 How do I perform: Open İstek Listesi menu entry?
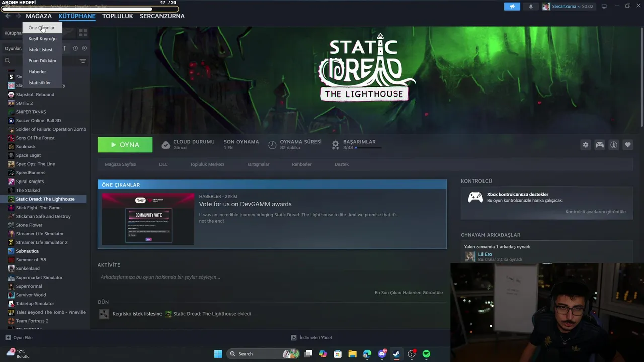pos(42,50)
